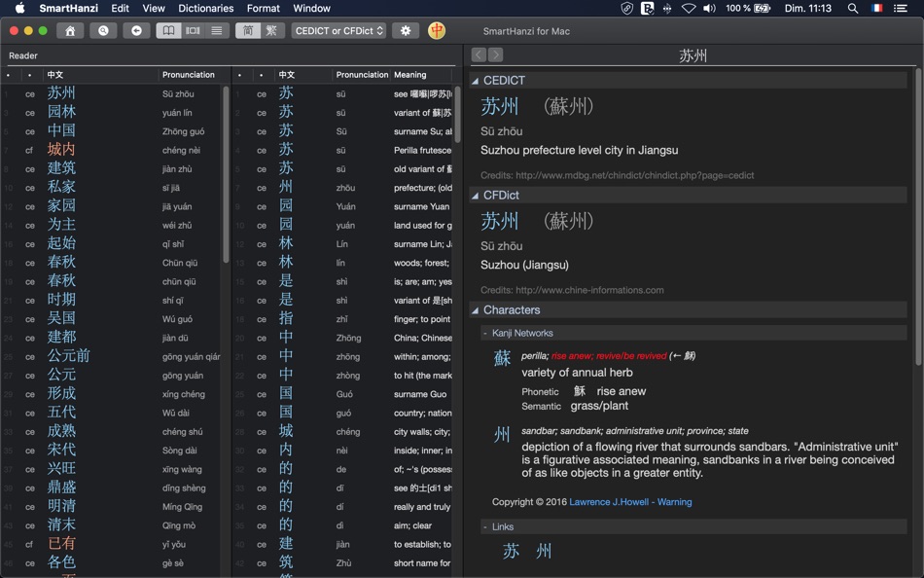
Task: Click the 中文 column header in word list
Action: (x=54, y=75)
